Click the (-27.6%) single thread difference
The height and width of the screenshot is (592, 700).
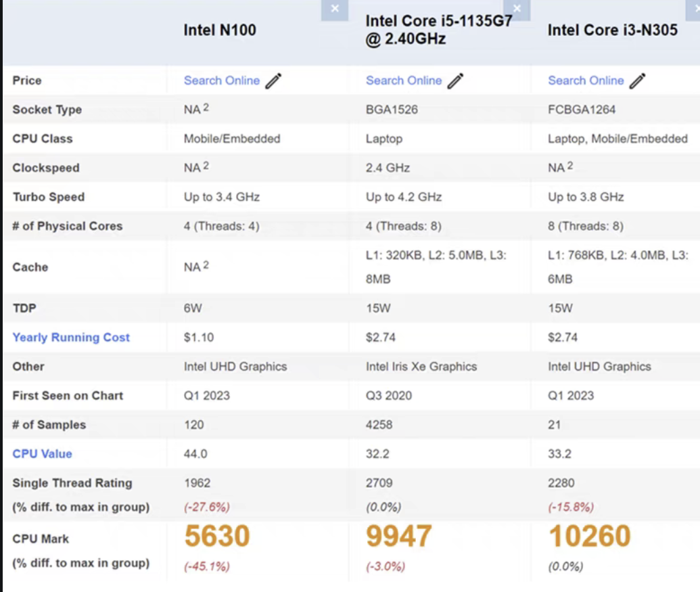pos(207,507)
